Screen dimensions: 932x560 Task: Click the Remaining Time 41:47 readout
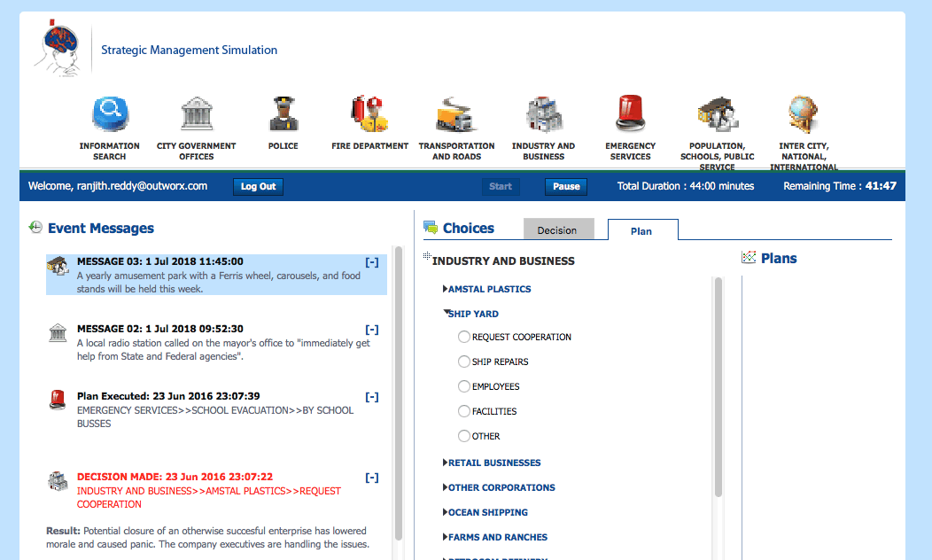(839, 186)
